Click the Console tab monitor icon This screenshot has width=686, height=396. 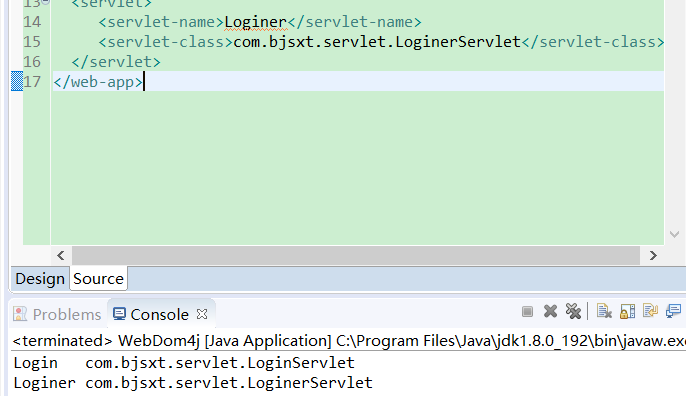[119, 314]
